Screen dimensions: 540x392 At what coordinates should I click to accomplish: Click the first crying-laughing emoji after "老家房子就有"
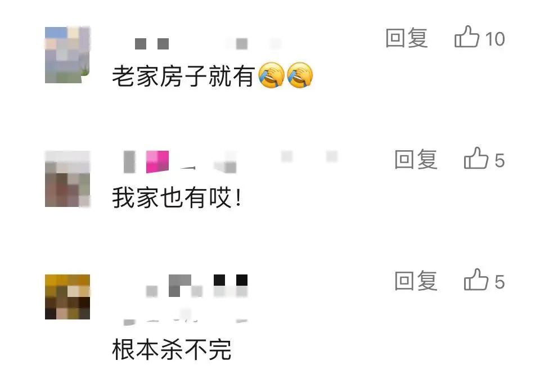pos(271,75)
